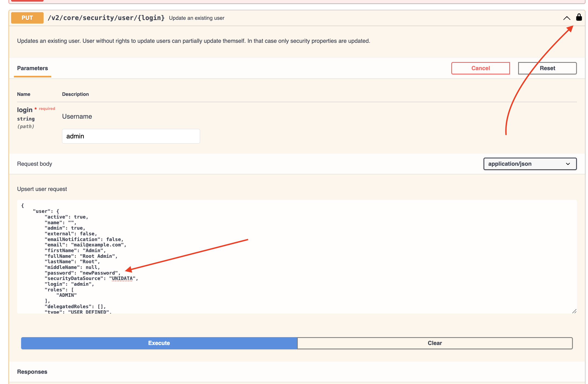588x384 pixels.
Task: Open the application/json content type dropdown
Action: pyautogui.click(x=530, y=164)
